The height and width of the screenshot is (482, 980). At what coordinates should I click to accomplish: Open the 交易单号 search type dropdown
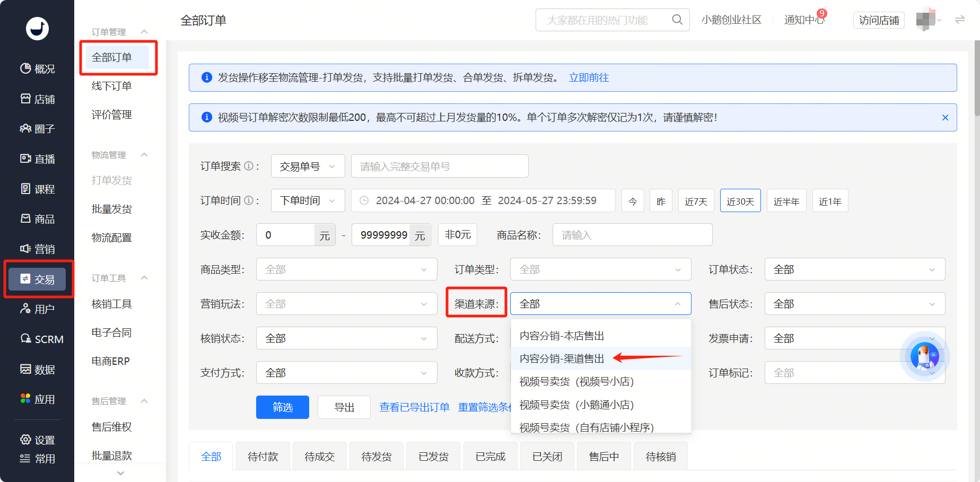point(308,166)
